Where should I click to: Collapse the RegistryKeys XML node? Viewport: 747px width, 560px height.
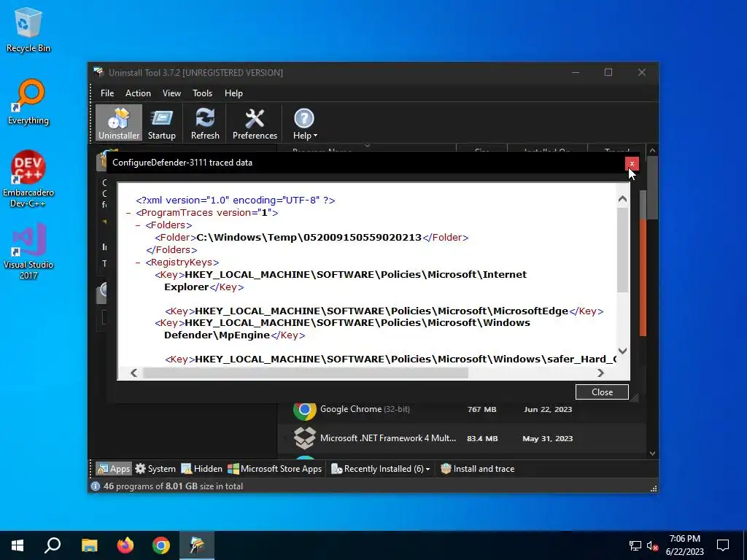[x=138, y=262]
